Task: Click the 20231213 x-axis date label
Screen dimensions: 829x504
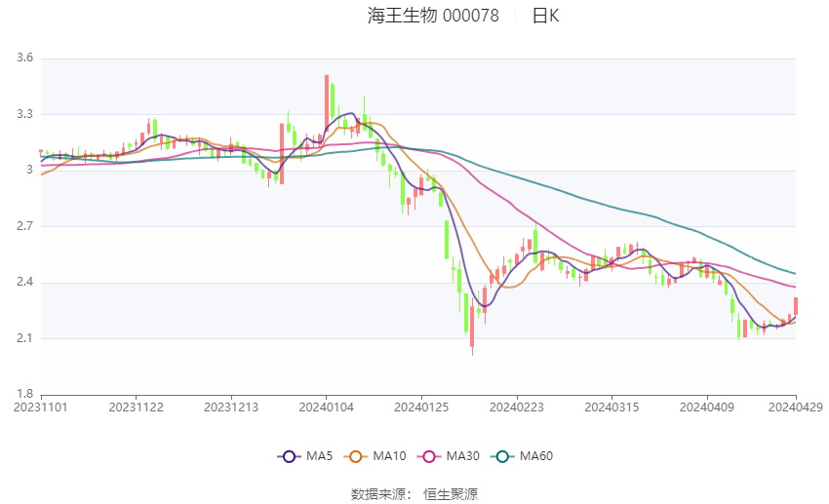Action: [x=231, y=407]
